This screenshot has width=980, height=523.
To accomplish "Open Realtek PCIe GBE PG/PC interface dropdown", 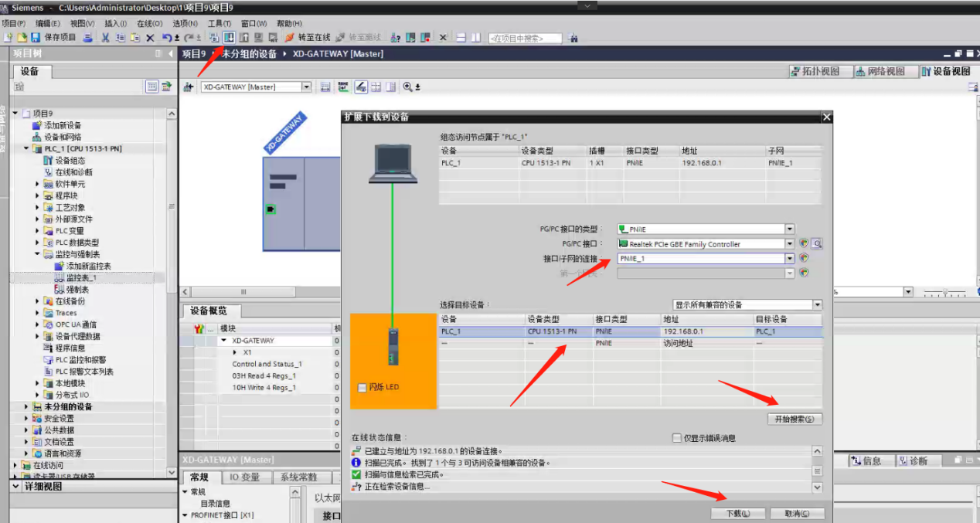I will 790,243.
